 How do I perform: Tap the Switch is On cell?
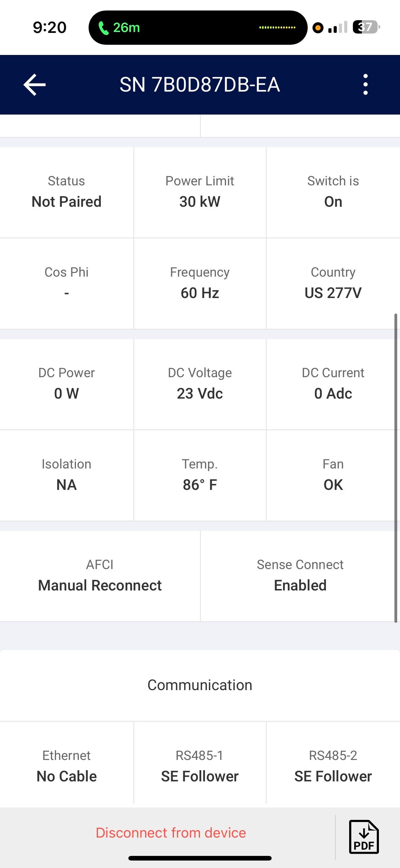pos(333,192)
